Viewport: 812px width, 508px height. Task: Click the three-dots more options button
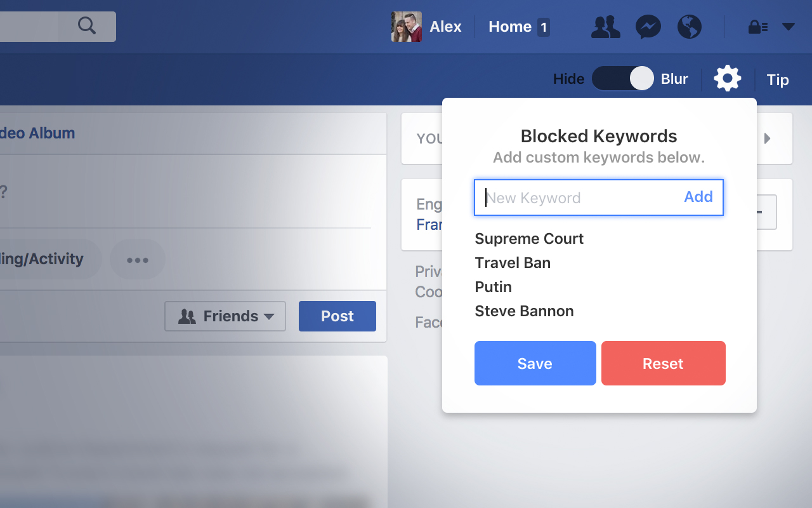[138, 259]
